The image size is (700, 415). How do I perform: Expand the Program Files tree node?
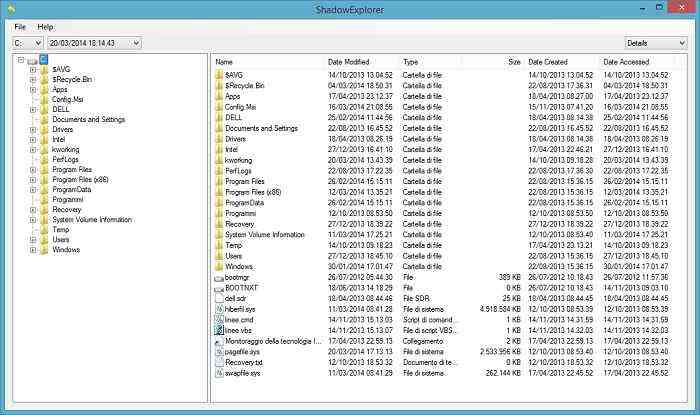click(x=33, y=170)
